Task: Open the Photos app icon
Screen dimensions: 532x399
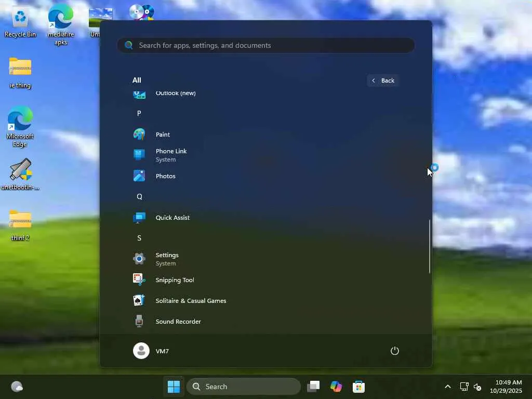Action: coord(139,176)
